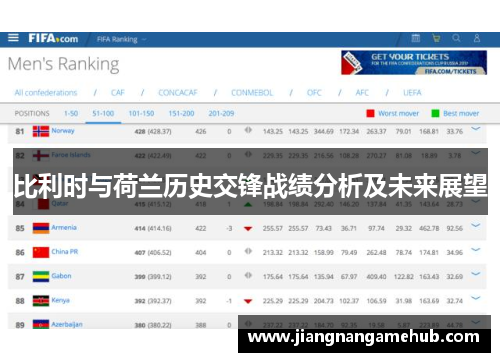Switch to positions 51-100 tab
This screenshot has height=362, width=500.
(103, 114)
